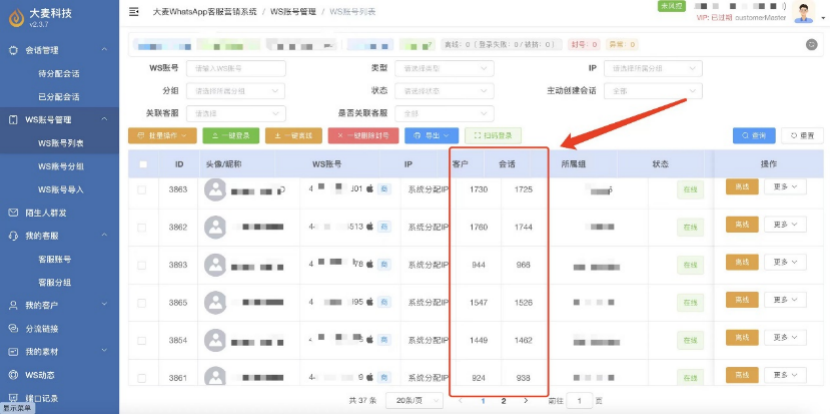Screen dimensions: 832x414
Task: Open the 分组 filter dropdown
Action: click(x=236, y=91)
